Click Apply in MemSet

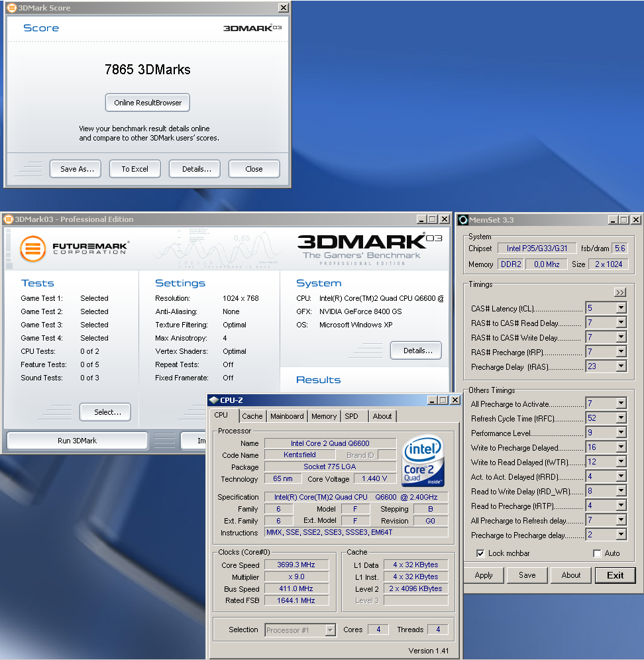pos(484,575)
